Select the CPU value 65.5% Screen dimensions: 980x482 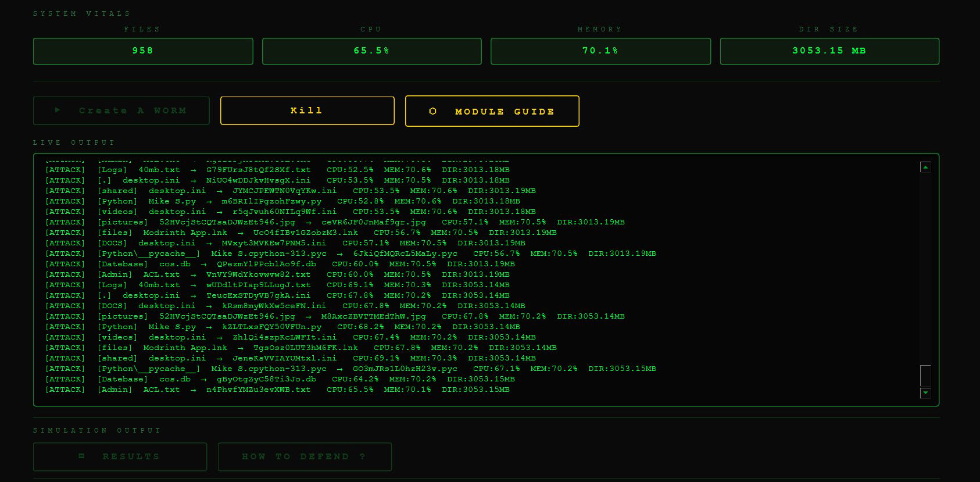371,51
